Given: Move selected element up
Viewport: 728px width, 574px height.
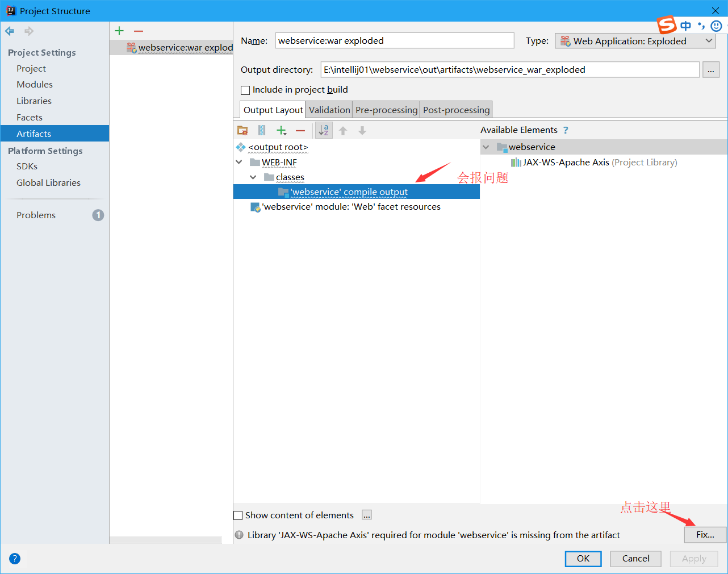Looking at the screenshot, I should [343, 131].
